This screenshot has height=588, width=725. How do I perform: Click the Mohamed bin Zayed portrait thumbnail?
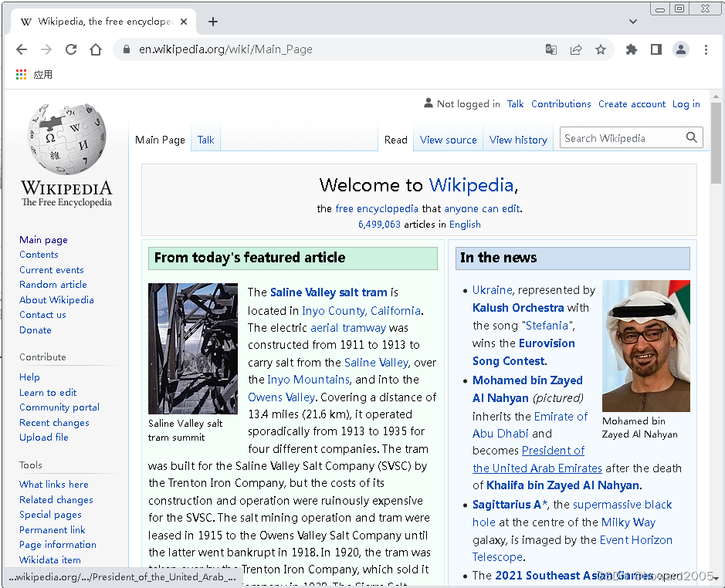click(x=646, y=346)
